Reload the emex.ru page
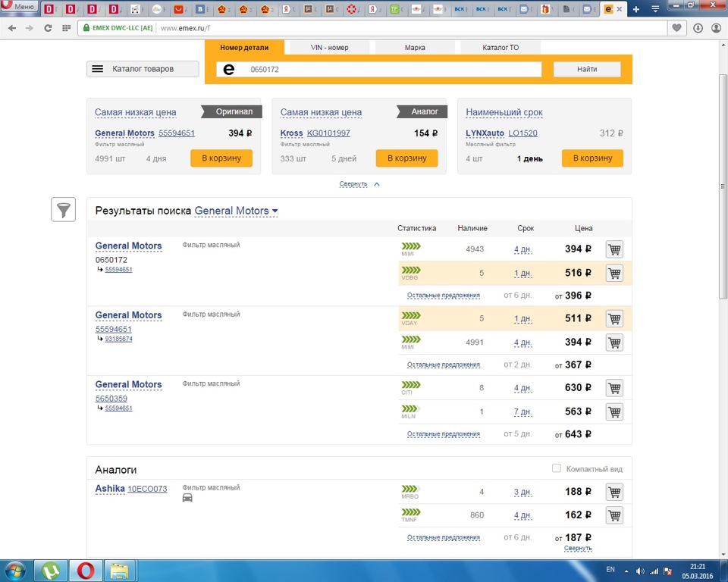 [48, 28]
